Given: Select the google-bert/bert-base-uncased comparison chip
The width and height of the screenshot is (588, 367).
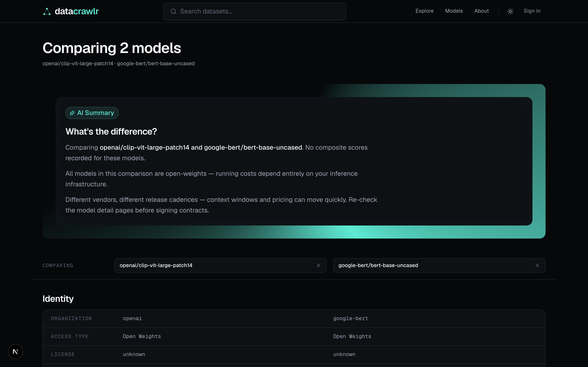Looking at the screenshot, I should pyautogui.click(x=439, y=265).
